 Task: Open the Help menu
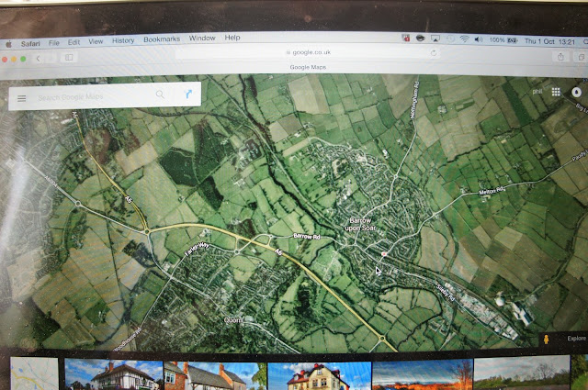point(232,38)
